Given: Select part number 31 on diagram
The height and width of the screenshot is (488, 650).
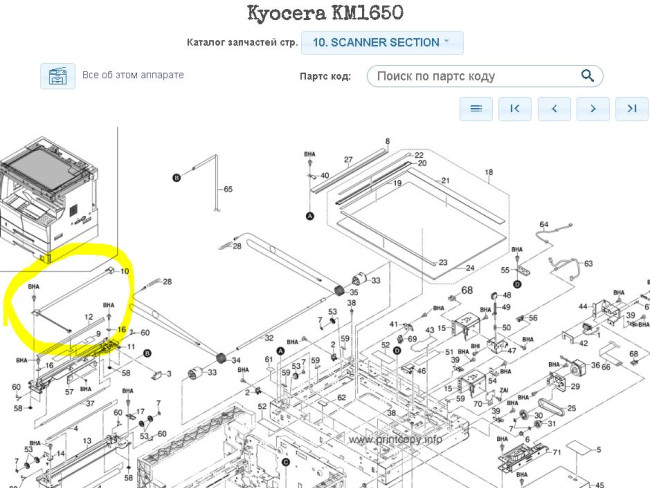Looking at the screenshot, I should (551, 424).
